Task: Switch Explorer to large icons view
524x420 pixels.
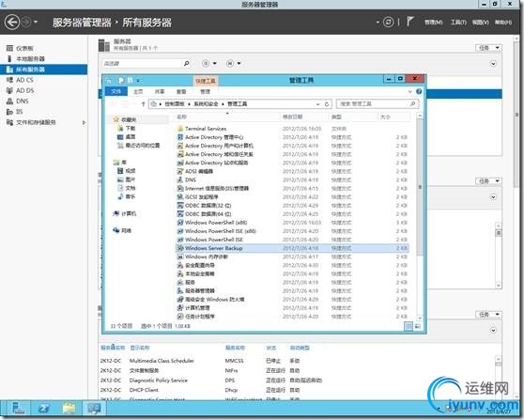Action: coord(418,326)
